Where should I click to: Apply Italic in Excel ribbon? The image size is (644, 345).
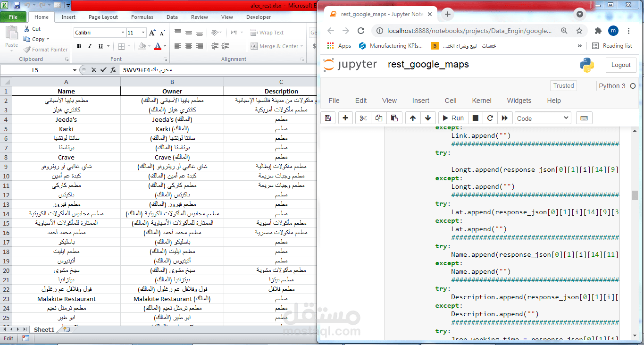click(90, 46)
